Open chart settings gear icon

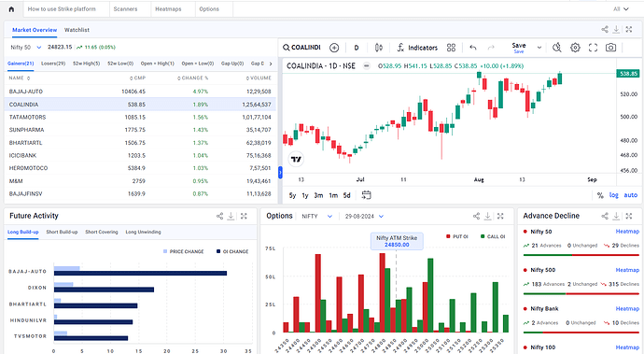(x=575, y=48)
